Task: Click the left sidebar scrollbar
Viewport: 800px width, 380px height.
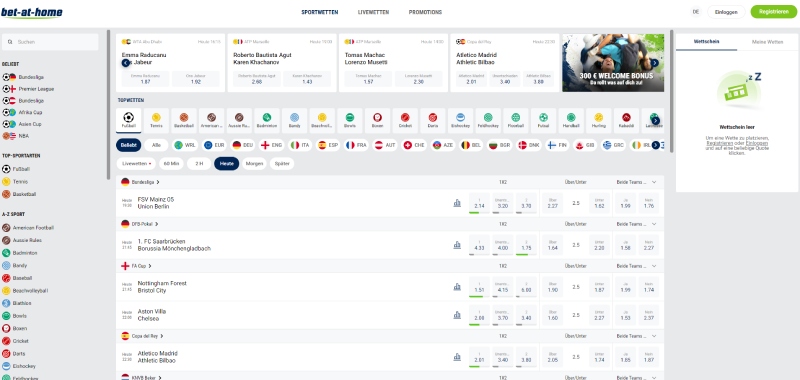Action: click(108, 104)
